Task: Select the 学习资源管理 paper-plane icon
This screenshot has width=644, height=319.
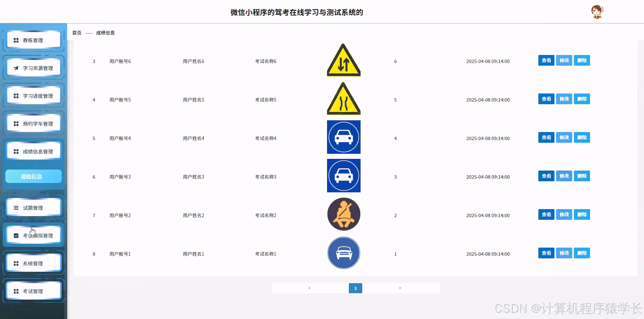Action: click(16, 68)
